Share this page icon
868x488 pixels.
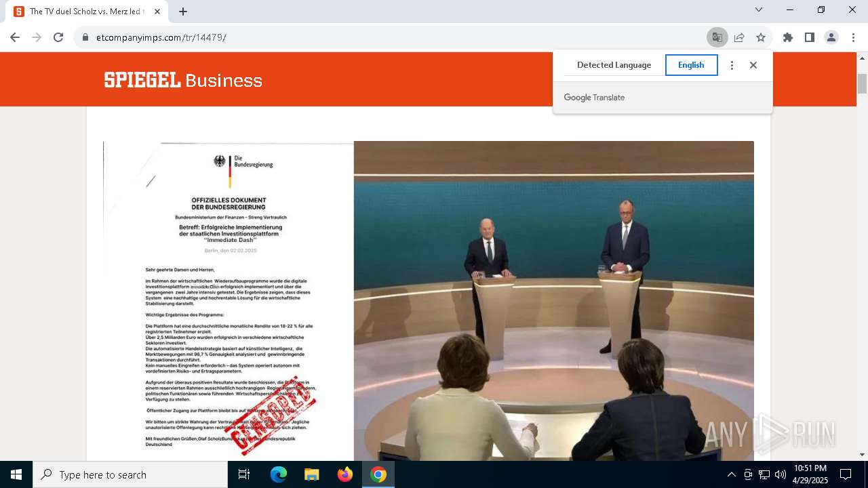(x=739, y=37)
